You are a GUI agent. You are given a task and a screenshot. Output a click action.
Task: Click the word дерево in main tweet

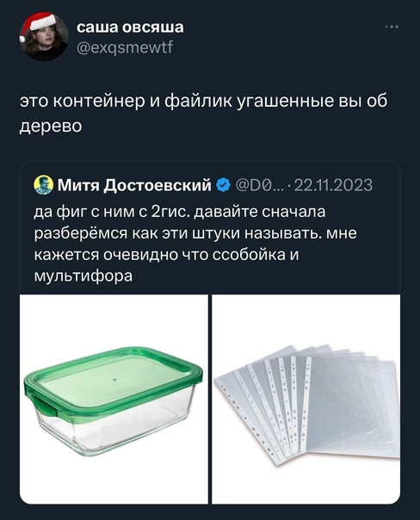click(x=51, y=126)
